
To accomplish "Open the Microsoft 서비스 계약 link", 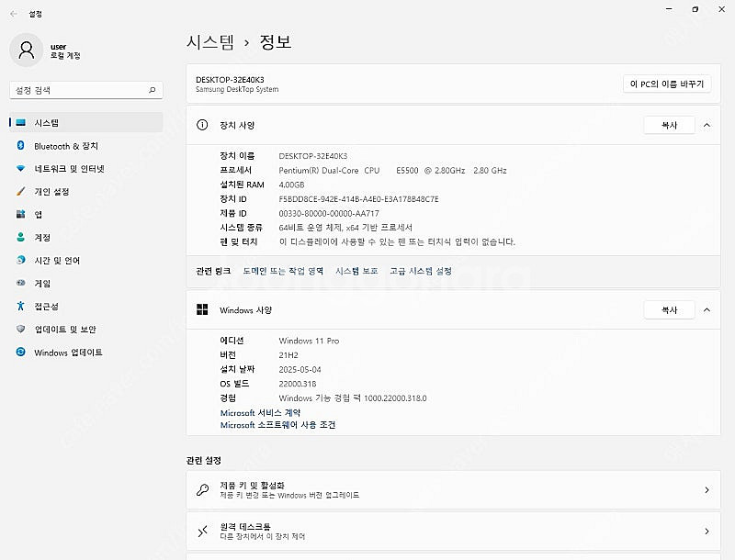I will (260, 412).
